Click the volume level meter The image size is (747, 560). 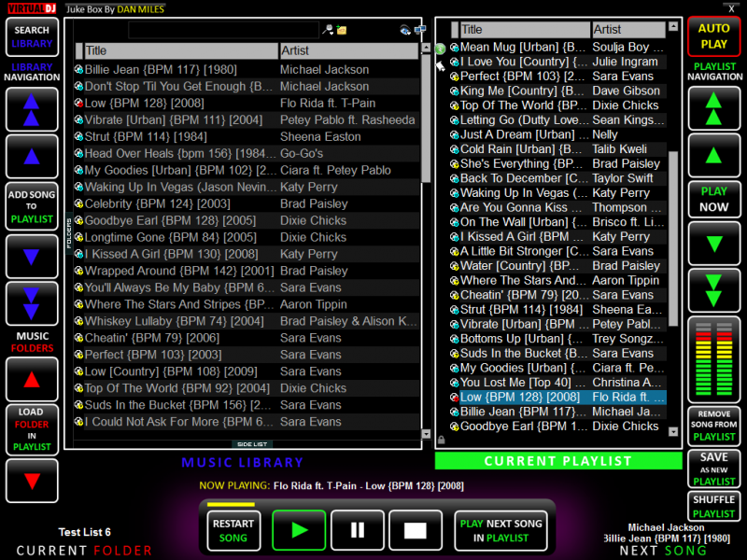pyautogui.click(x=713, y=359)
